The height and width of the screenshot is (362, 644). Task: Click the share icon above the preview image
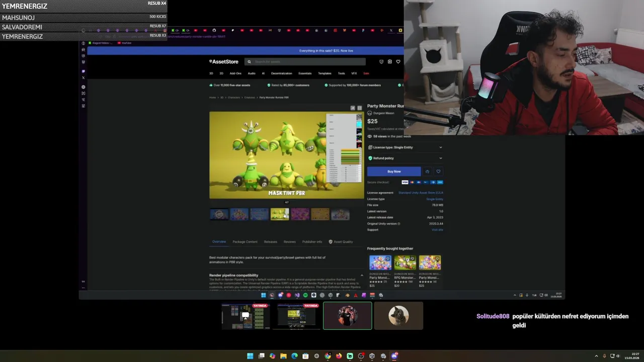point(353,108)
